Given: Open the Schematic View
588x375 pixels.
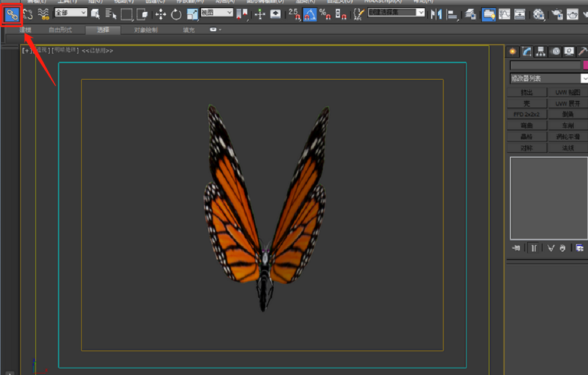Looking at the screenshot, I should click(520, 15).
